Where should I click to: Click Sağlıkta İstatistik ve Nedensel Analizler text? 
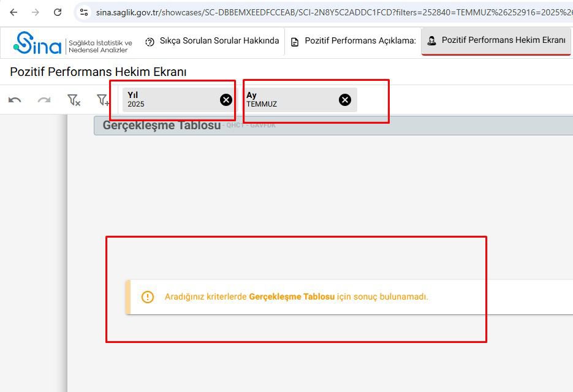click(101, 47)
